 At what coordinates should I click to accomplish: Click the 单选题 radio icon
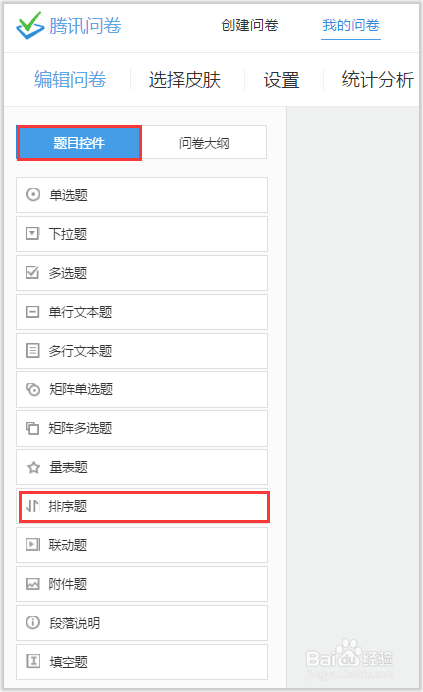tap(33, 194)
